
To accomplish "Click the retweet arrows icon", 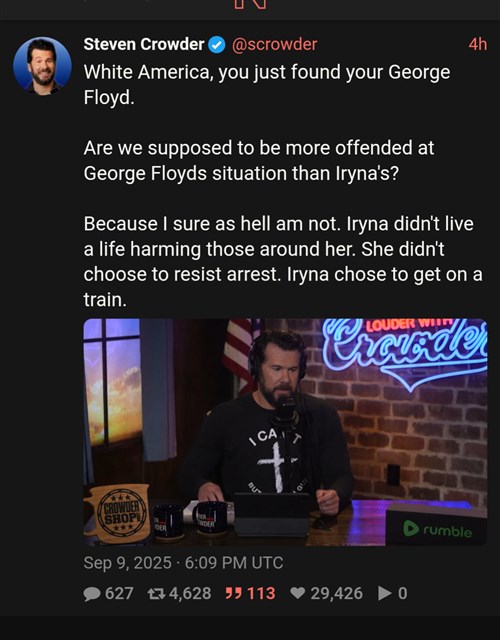I will tap(156, 594).
